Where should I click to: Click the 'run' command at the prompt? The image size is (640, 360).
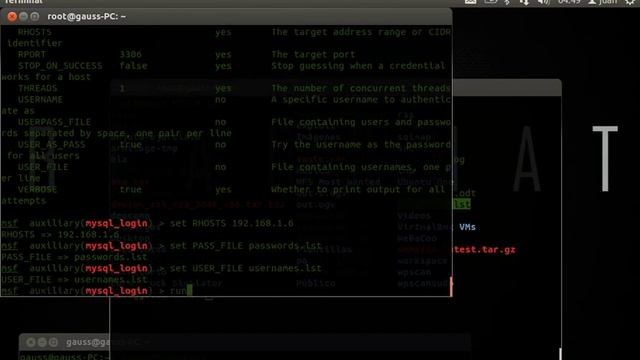coord(178,291)
